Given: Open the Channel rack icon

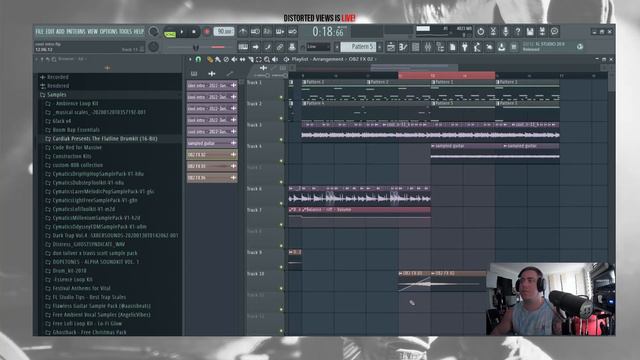Looking at the screenshot, I should (x=416, y=47).
